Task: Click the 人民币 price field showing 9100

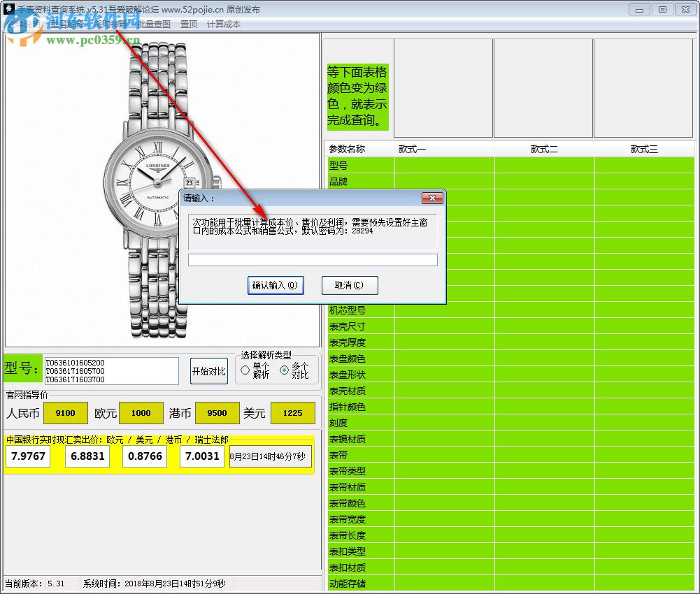Action: pyautogui.click(x=65, y=413)
